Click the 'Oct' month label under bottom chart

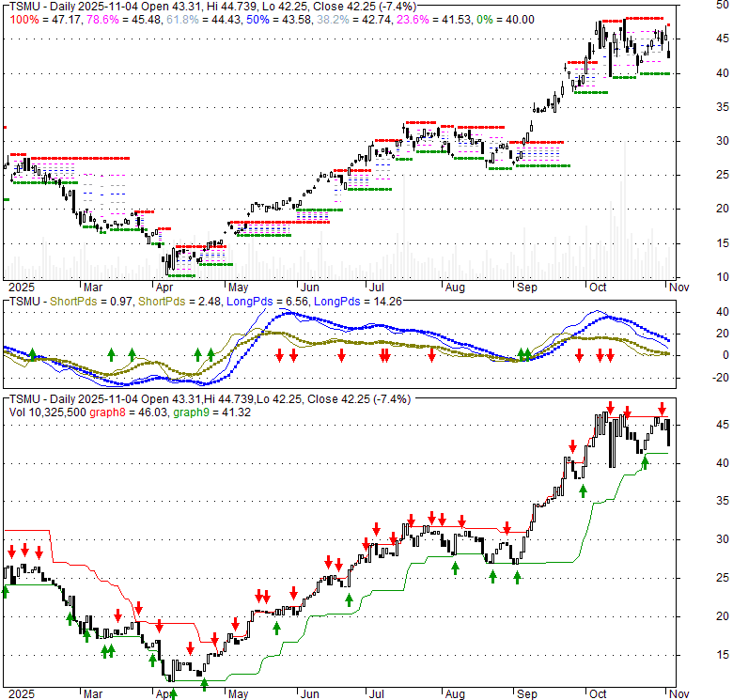tap(598, 694)
